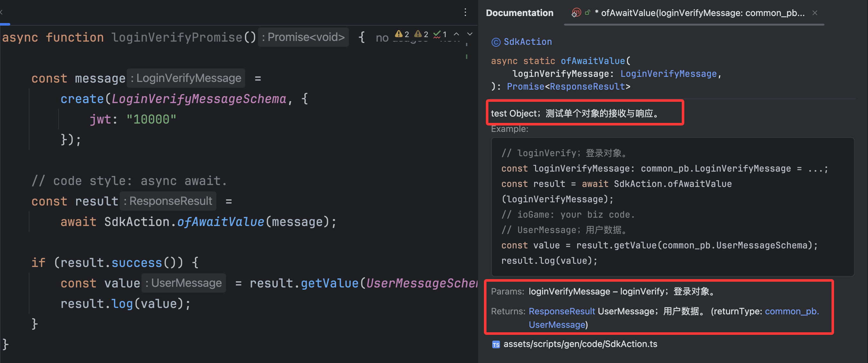Screen dimensions: 868x363
Task: Jump to next highlighted error with down chevron
Action: click(470, 34)
